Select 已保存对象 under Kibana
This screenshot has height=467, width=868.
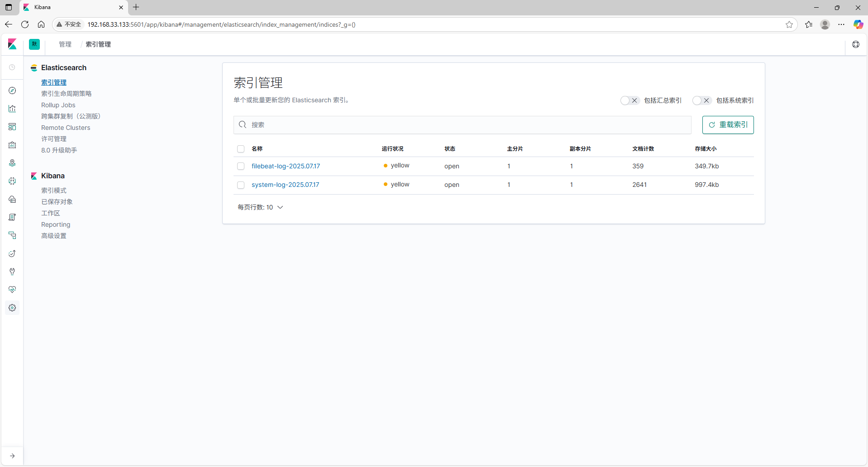point(57,202)
